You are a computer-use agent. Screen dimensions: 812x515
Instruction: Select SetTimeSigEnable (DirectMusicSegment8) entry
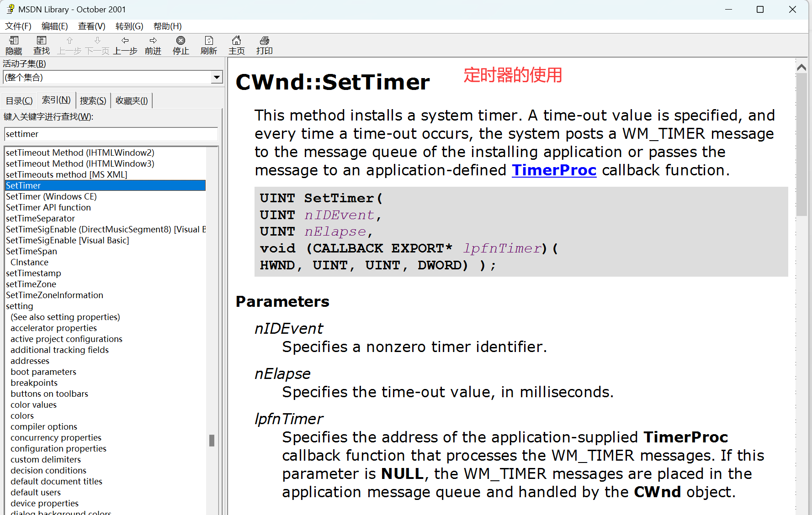pyautogui.click(x=106, y=229)
